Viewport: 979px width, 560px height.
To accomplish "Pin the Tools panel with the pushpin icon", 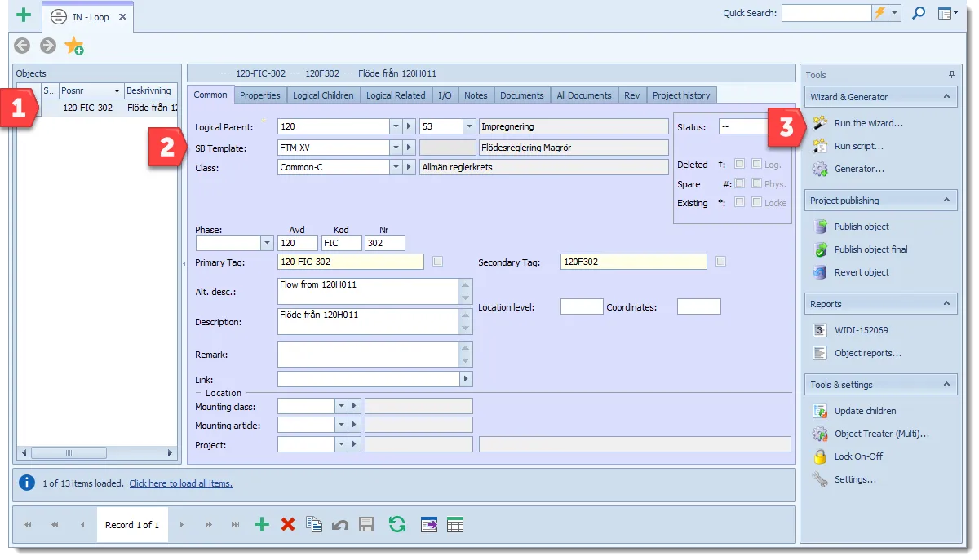I will 951,74.
